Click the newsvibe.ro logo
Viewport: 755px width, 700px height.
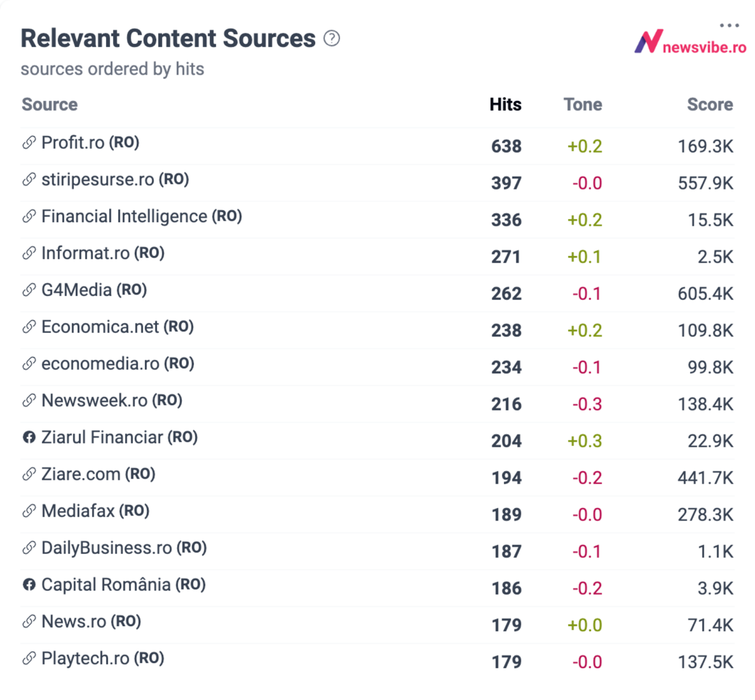(x=690, y=43)
